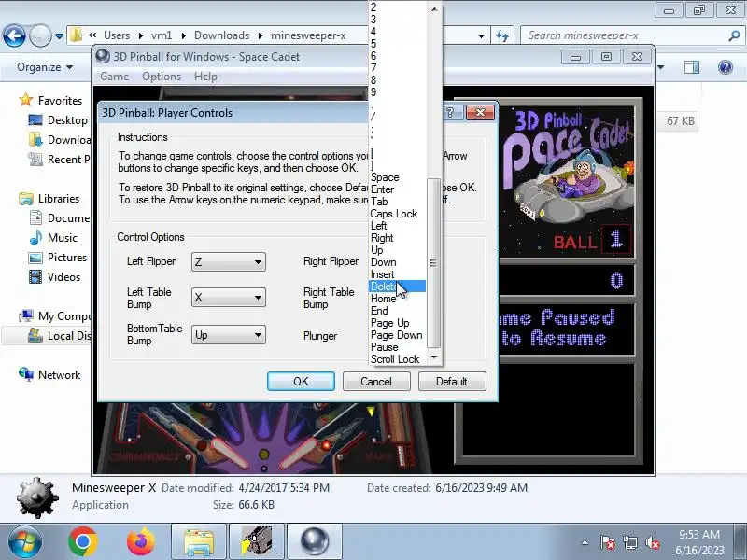Toggle the Explorer preview pane icon

coord(692,67)
